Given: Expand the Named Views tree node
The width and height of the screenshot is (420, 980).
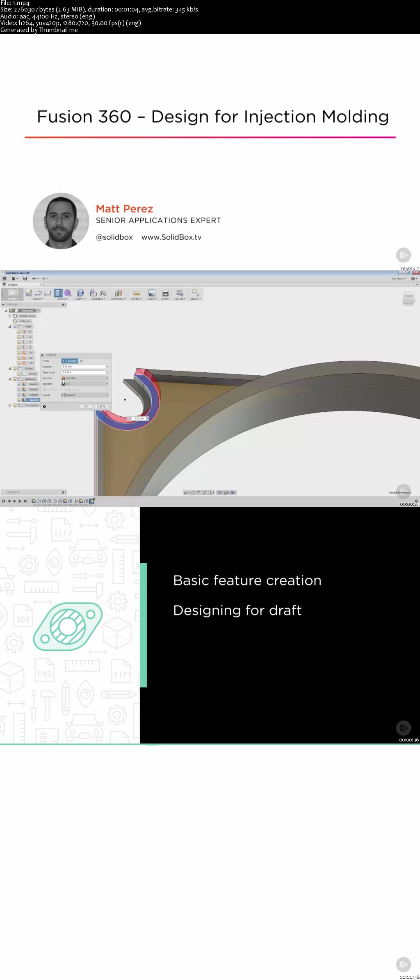Looking at the screenshot, I should [x=10, y=316].
